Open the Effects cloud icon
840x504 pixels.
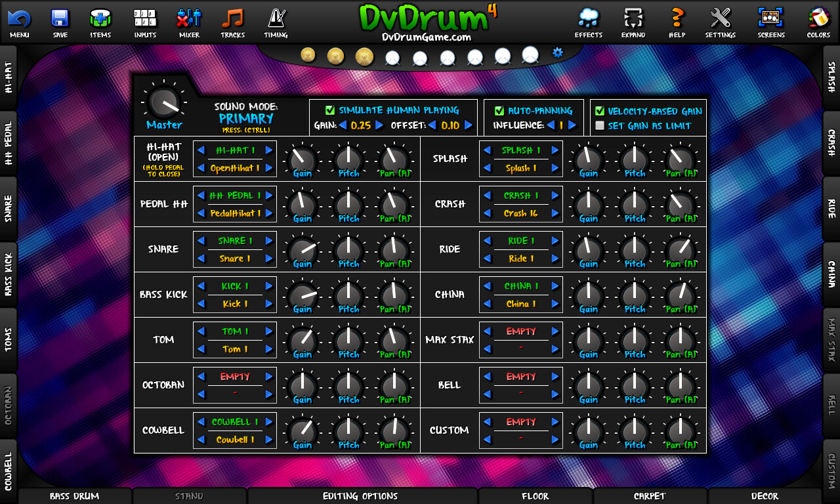(589, 18)
